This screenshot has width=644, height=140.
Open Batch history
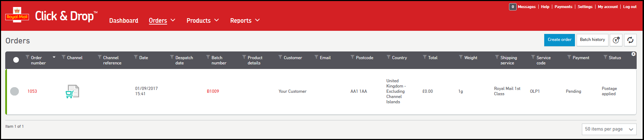pos(592,40)
